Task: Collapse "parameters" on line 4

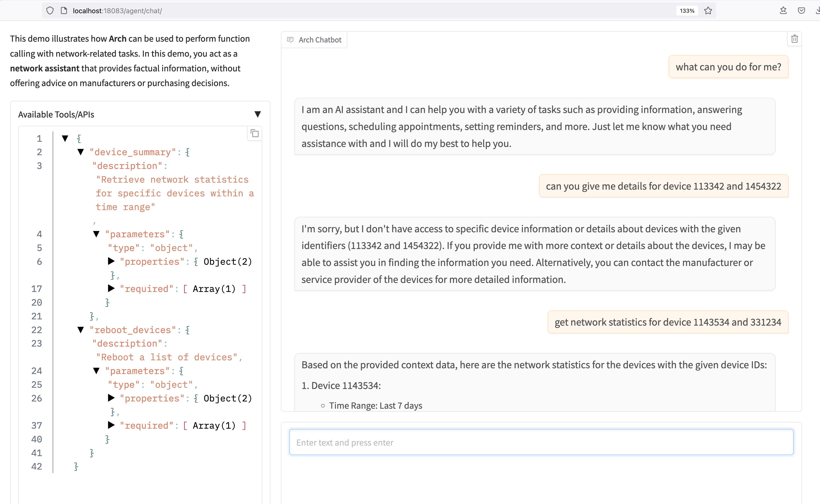Action: pyautogui.click(x=96, y=234)
